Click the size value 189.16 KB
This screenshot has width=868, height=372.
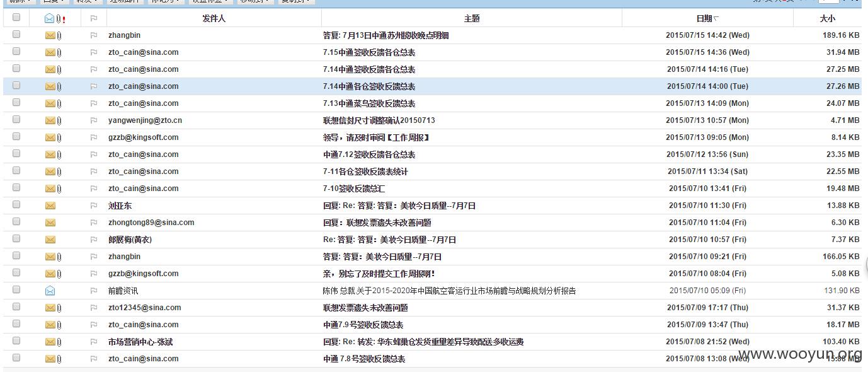pyautogui.click(x=841, y=35)
